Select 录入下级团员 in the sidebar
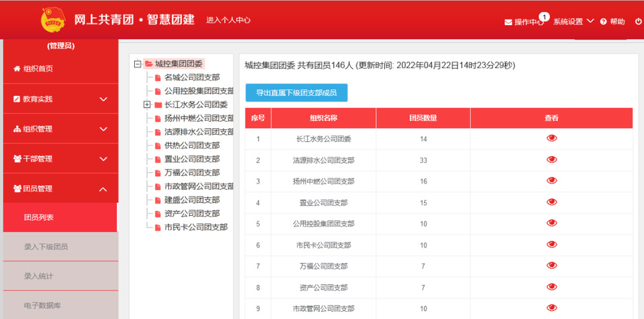The image size is (644, 319). [x=46, y=247]
